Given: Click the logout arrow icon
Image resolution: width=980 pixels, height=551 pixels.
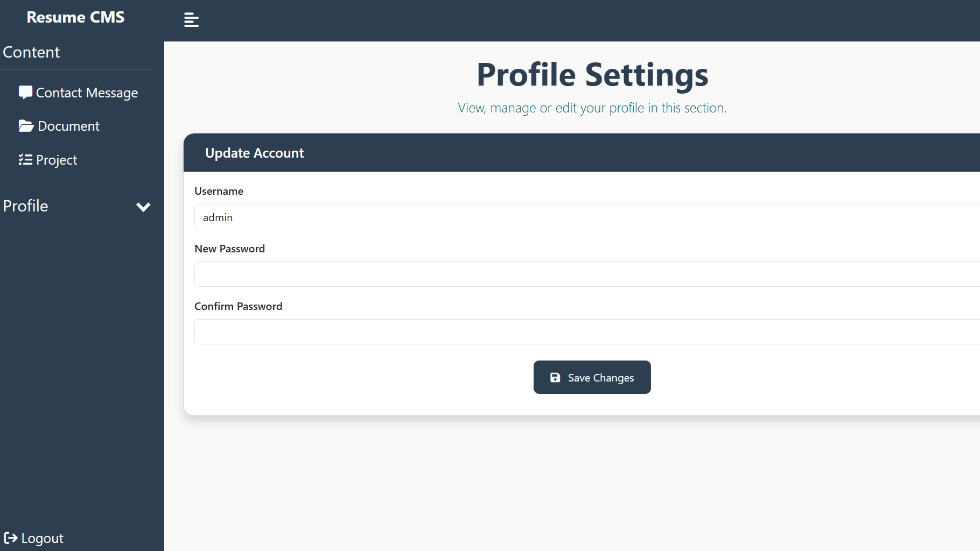Looking at the screenshot, I should (x=10, y=538).
